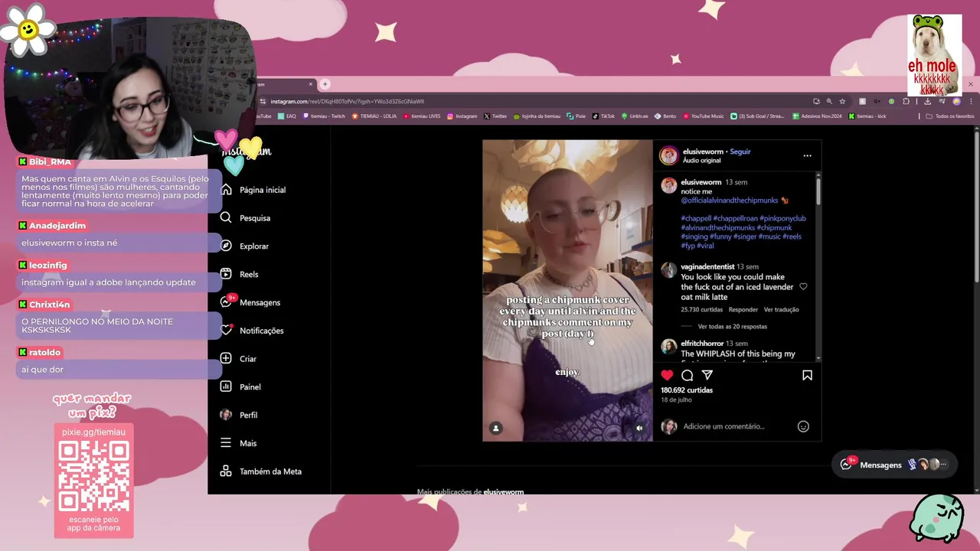
Task: Click the browser address bar URL
Action: click(x=347, y=101)
